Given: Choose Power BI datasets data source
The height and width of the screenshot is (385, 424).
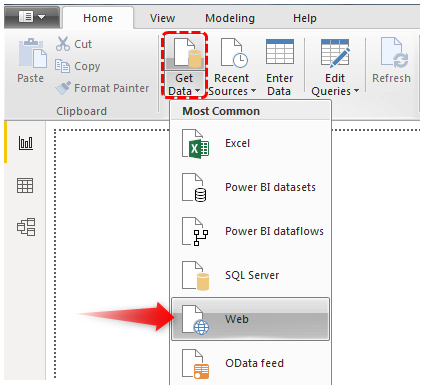Looking at the screenshot, I should click(x=250, y=187).
